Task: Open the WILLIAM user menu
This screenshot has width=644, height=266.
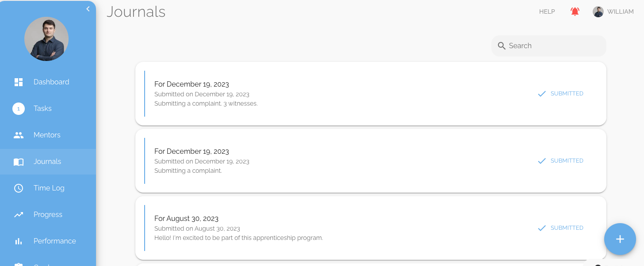Action: pyautogui.click(x=613, y=12)
